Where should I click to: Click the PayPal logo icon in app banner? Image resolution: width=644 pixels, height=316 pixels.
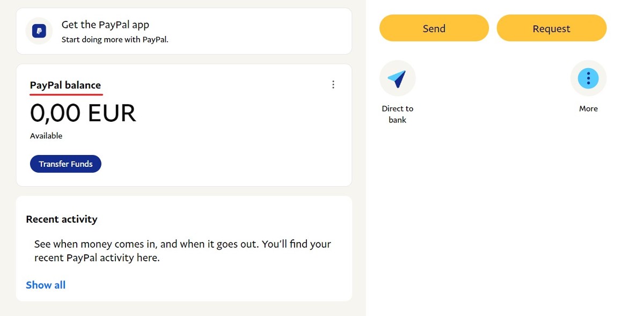[x=39, y=31]
